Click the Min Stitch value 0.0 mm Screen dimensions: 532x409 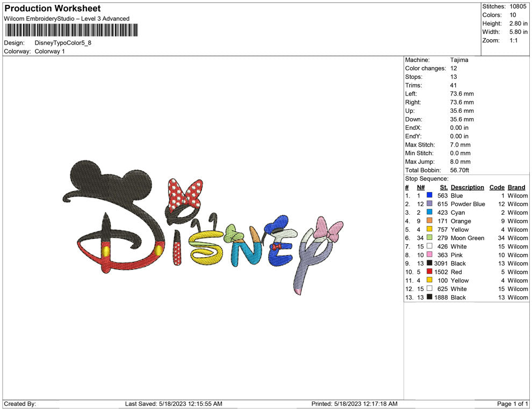(x=461, y=153)
